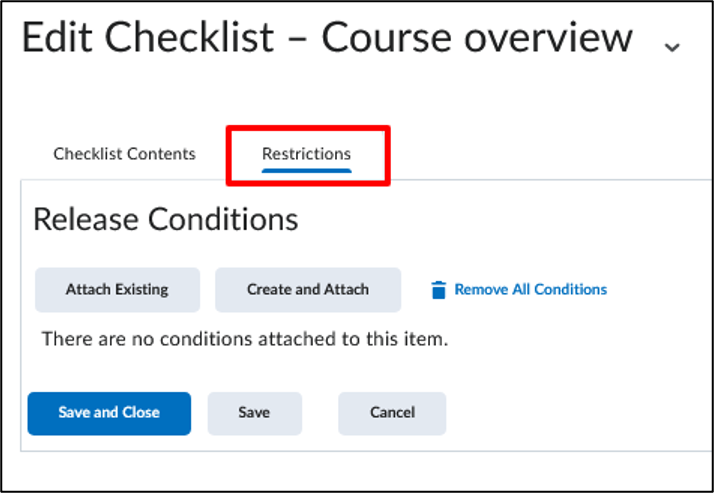Select the Restrictions tab

click(306, 154)
